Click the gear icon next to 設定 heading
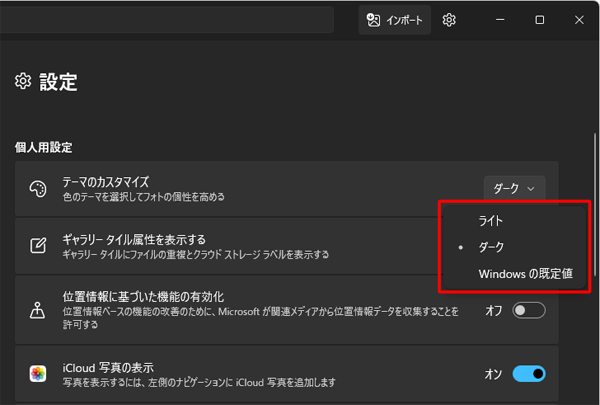 point(23,82)
